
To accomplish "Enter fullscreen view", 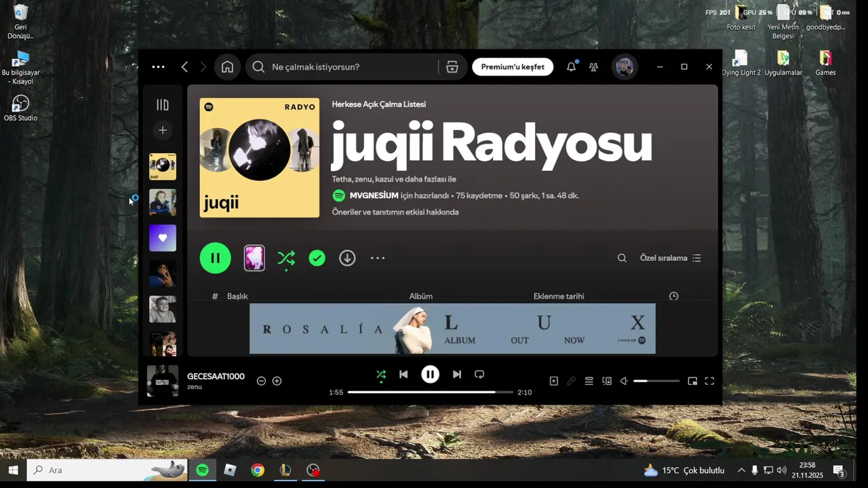I will pos(709,381).
